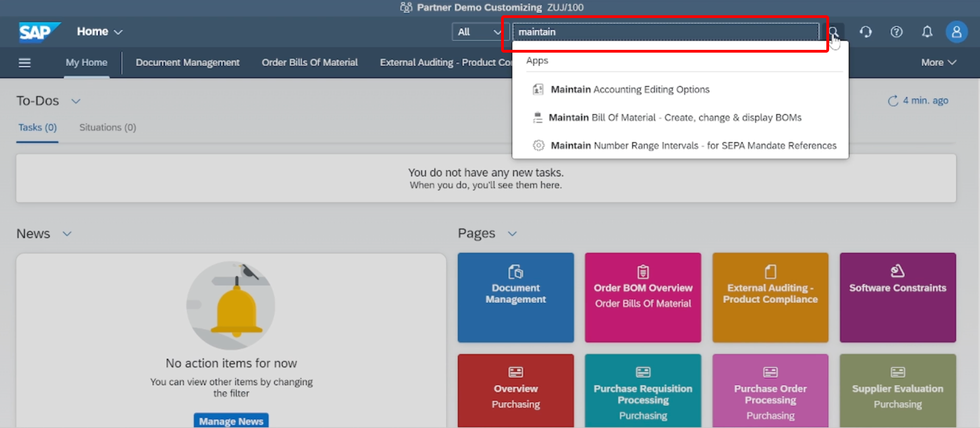Click the Purchase Order Processing tile icon
980x428 pixels.
(770, 372)
